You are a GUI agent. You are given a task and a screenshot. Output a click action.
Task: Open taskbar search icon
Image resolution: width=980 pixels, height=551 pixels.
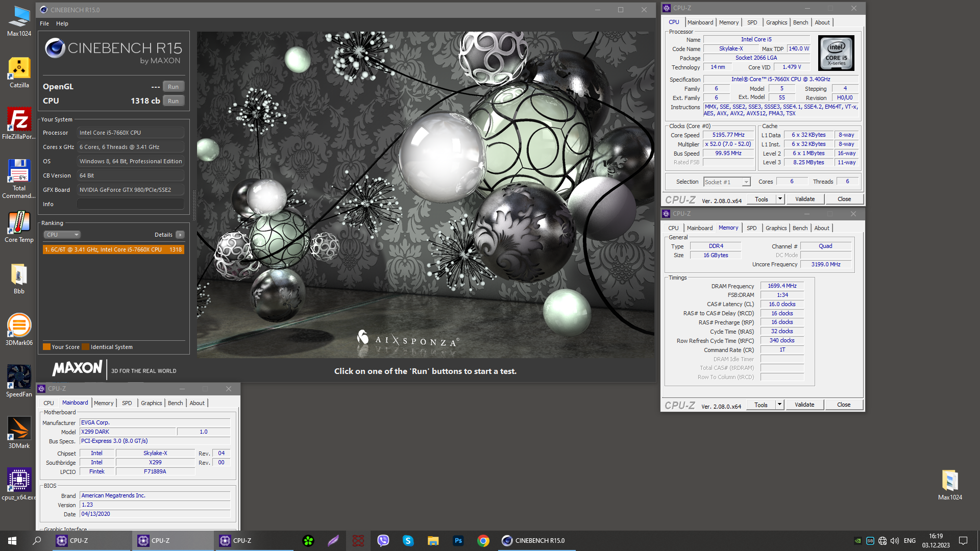(x=37, y=541)
